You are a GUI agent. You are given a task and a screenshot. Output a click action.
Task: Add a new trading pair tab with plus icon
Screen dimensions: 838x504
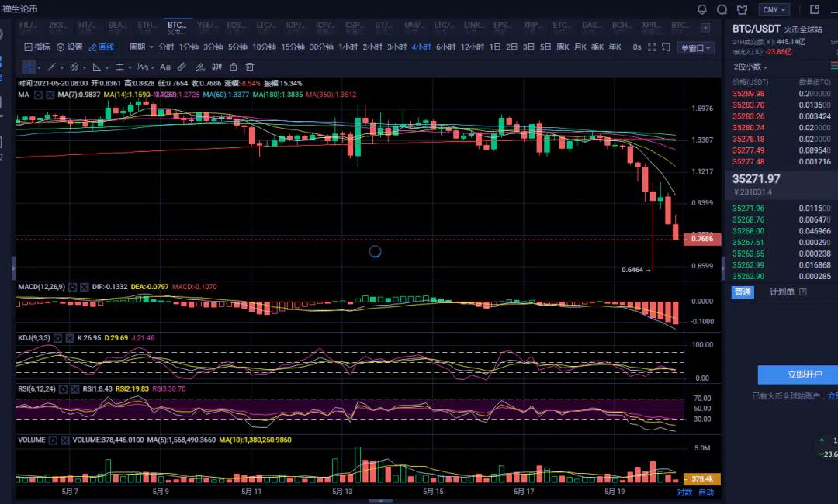[705, 27]
